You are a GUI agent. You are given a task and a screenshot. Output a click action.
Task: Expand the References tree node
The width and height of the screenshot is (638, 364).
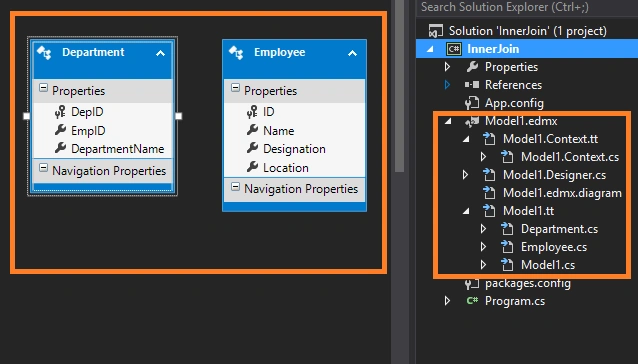[447, 85]
